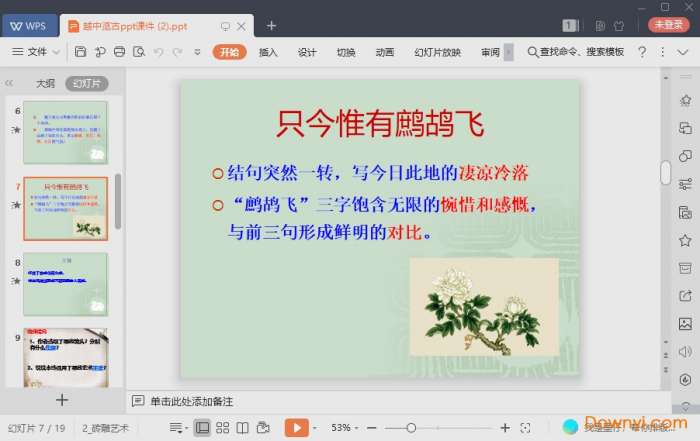700x441 pixels.
Task: Open the 设计 ribbon tab
Action: click(307, 52)
